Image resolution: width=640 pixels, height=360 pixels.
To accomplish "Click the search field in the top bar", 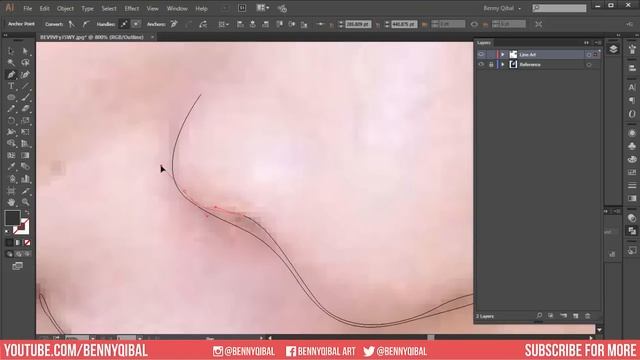I will coord(559,8).
